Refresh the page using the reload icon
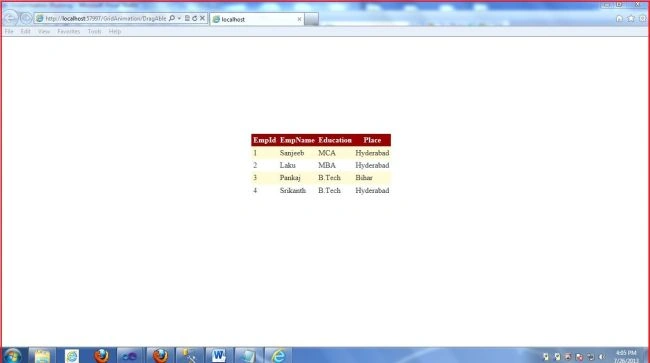The height and width of the screenshot is (363, 650). tap(194, 19)
